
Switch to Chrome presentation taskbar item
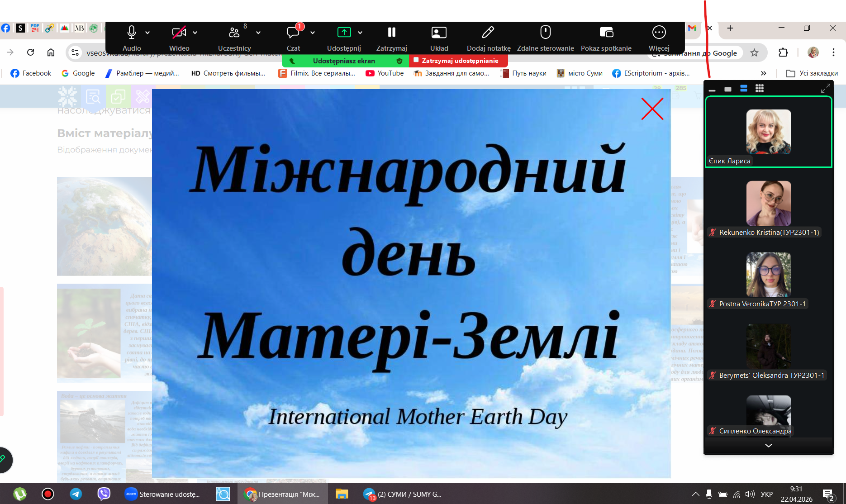click(x=283, y=494)
